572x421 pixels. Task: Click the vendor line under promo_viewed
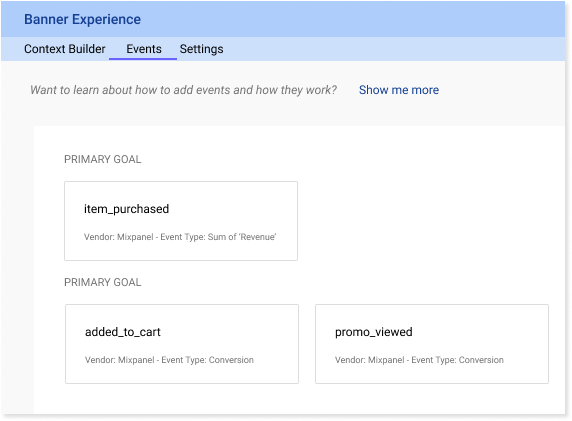[x=419, y=360]
